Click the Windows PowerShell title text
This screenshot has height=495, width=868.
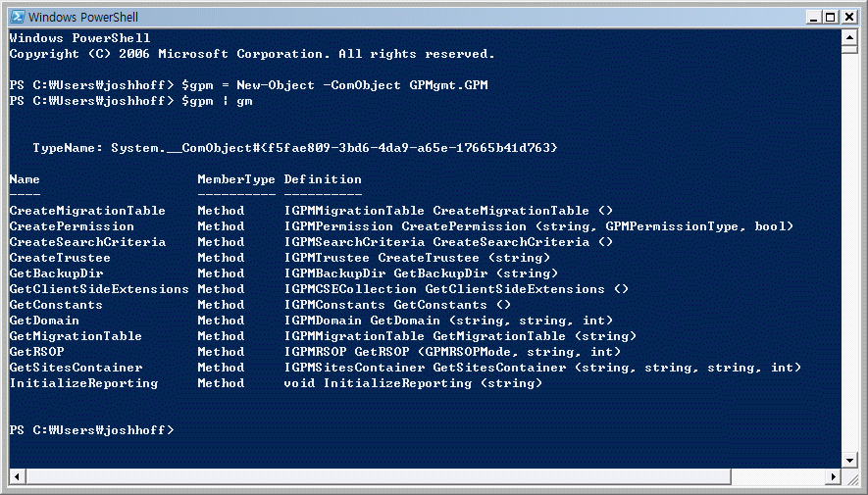click(x=83, y=17)
